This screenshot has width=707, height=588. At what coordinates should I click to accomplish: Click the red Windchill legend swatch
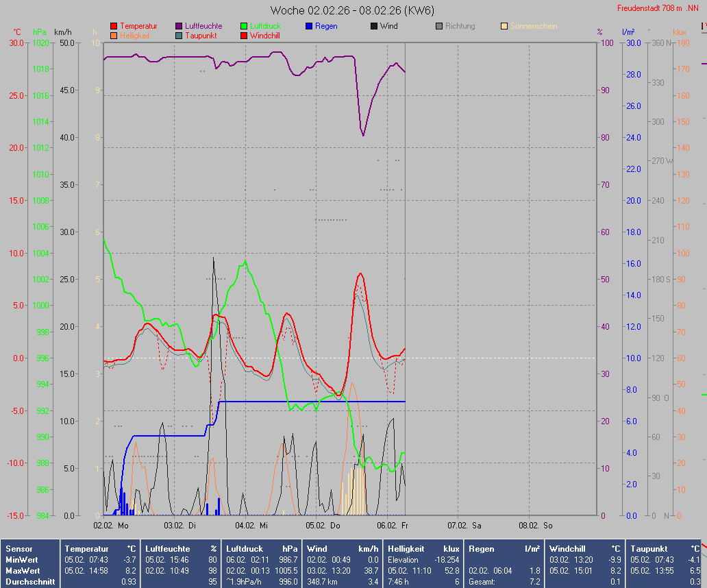click(x=244, y=35)
